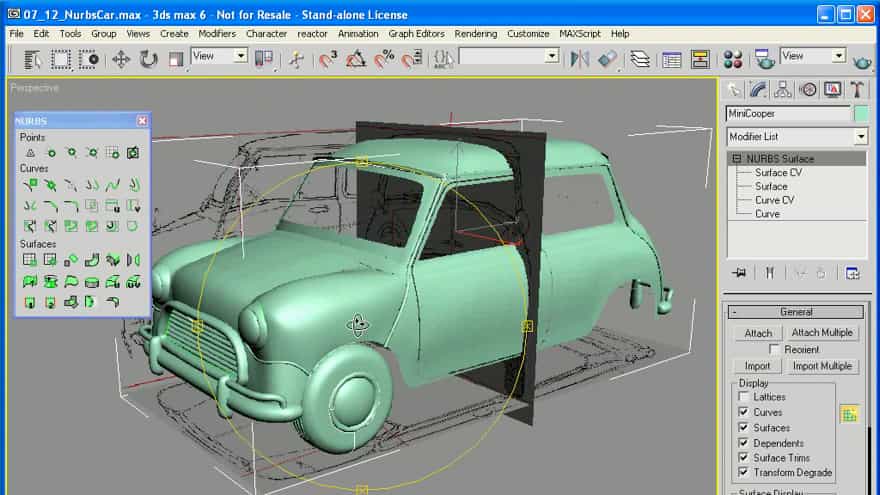Select the Move tool in main toolbar
The image size is (880, 495).
pos(121,59)
